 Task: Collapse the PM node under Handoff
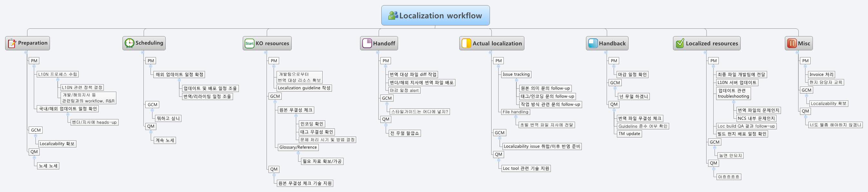386,66
